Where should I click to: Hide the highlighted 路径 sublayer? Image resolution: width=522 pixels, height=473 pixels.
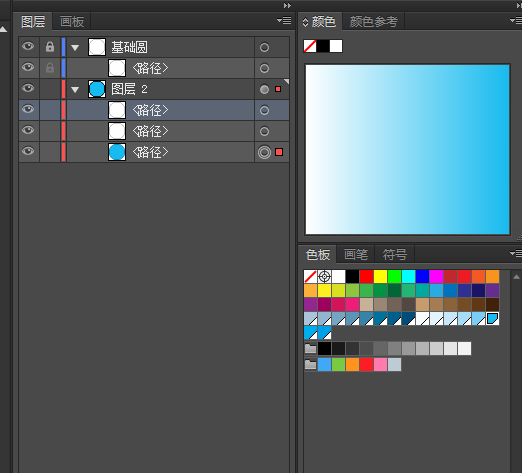click(28, 109)
